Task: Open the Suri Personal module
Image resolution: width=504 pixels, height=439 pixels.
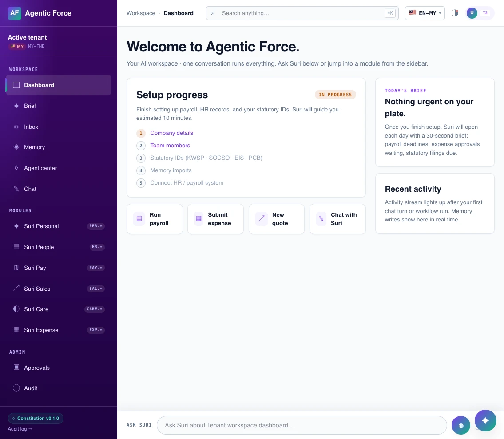Action: [x=59, y=226]
